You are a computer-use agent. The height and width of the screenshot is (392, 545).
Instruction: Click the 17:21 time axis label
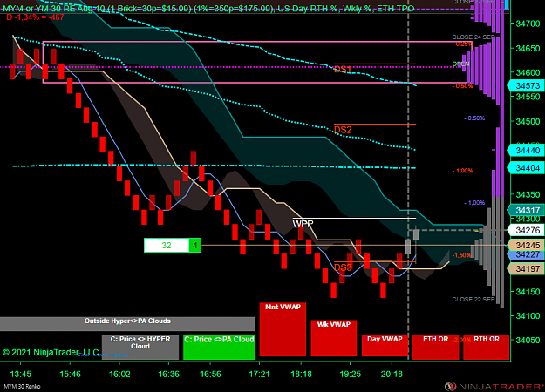(x=260, y=374)
